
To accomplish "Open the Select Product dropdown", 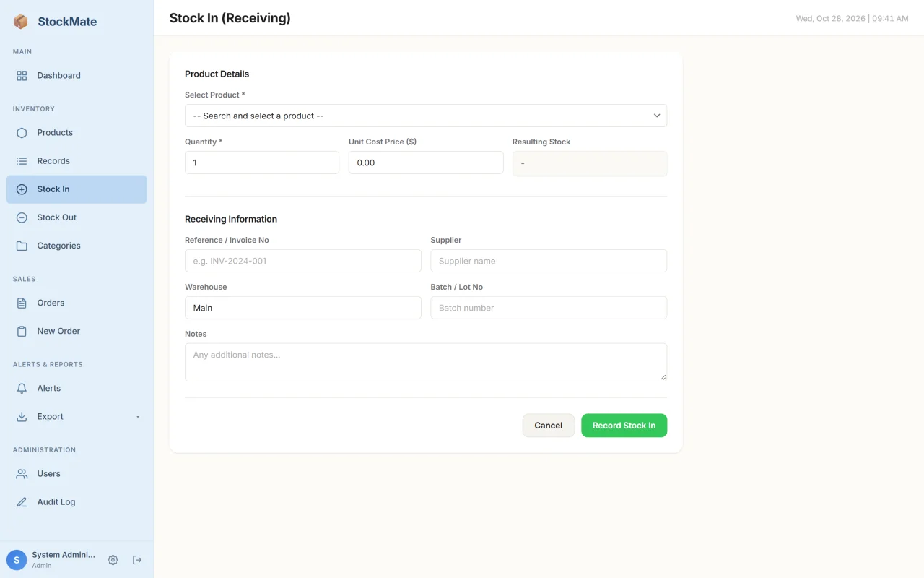I will tap(426, 116).
